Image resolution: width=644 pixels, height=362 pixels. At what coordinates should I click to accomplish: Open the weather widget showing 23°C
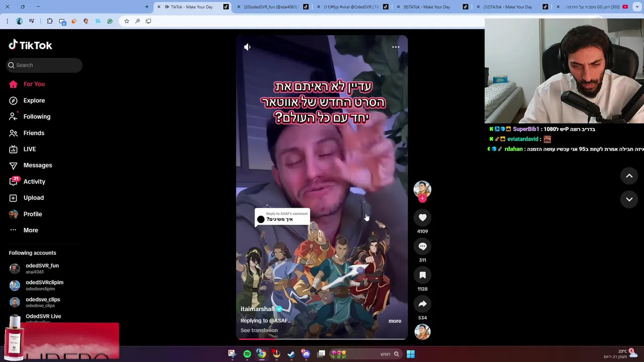click(x=621, y=354)
